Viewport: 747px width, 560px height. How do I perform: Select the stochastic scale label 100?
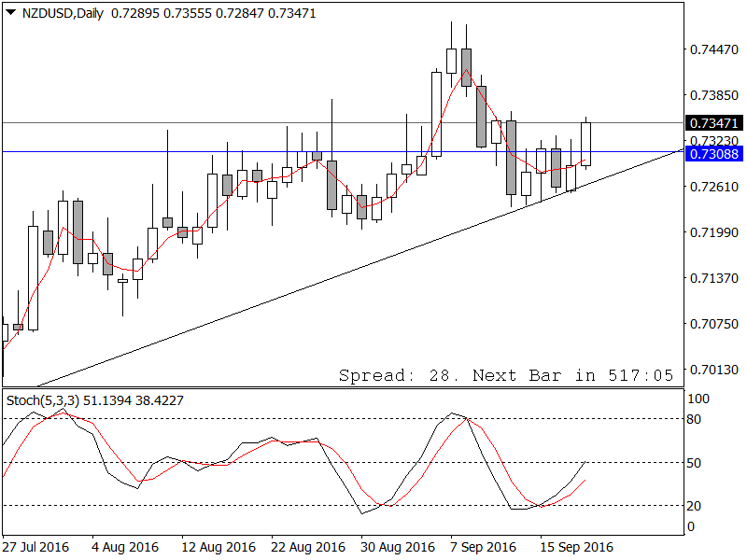(x=698, y=399)
